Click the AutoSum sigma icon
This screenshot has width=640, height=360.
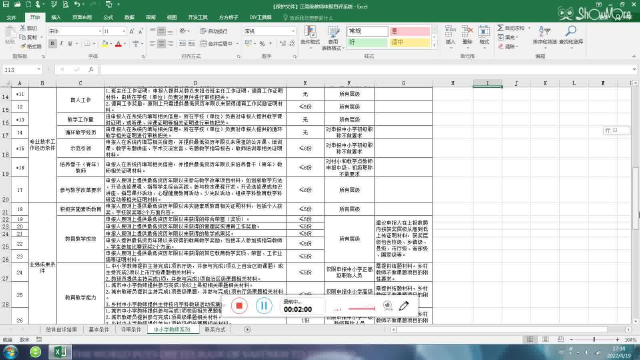(x=500, y=28)
